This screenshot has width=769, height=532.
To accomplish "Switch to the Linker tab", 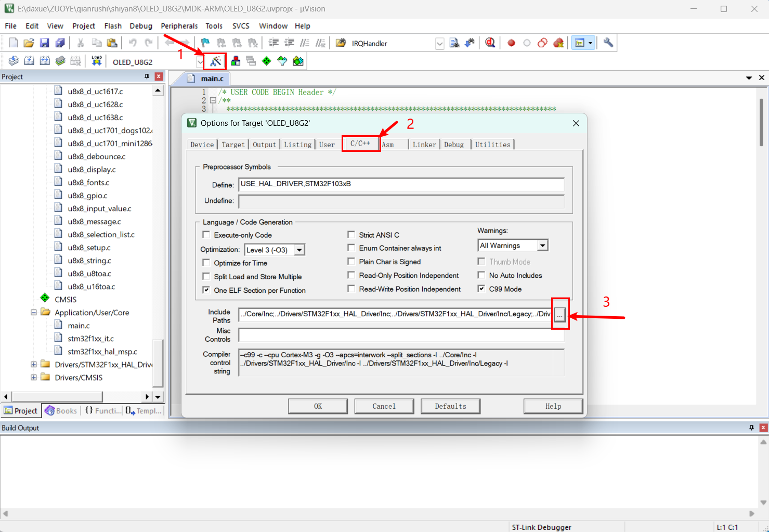I will (424, 145).
